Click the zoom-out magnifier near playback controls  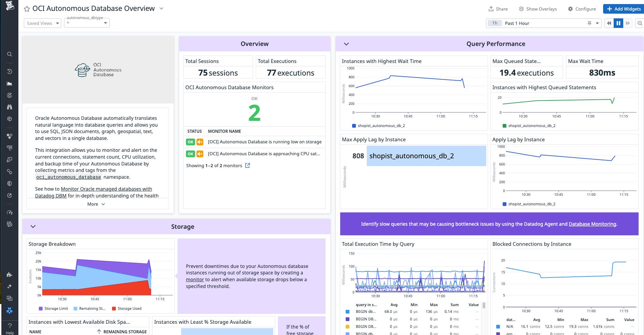[640, 23]
